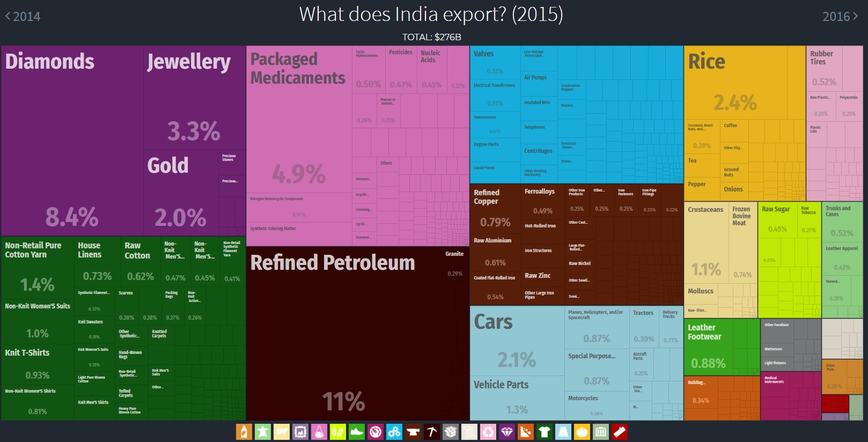This screenshot has height=442, width=868.
Task: Select the Cars 2.1% tile
Action: (517, 341)
